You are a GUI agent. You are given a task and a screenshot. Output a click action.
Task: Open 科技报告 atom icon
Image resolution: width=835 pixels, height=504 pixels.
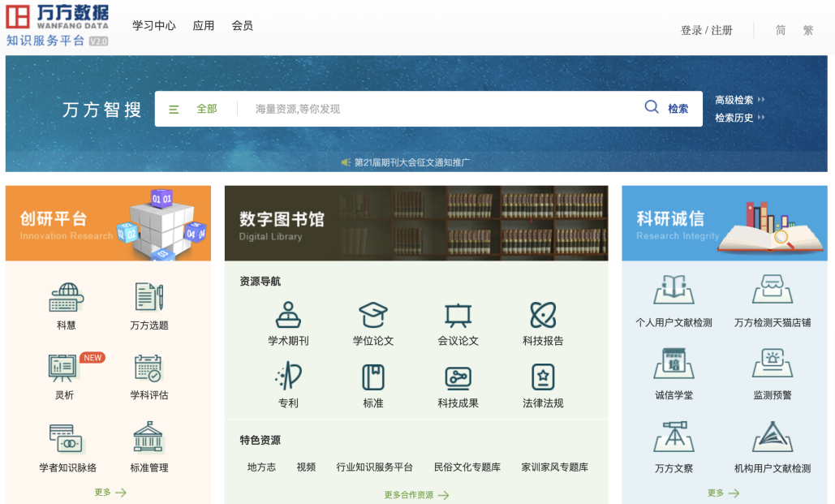pyautogui.click(x=543, y=315)
